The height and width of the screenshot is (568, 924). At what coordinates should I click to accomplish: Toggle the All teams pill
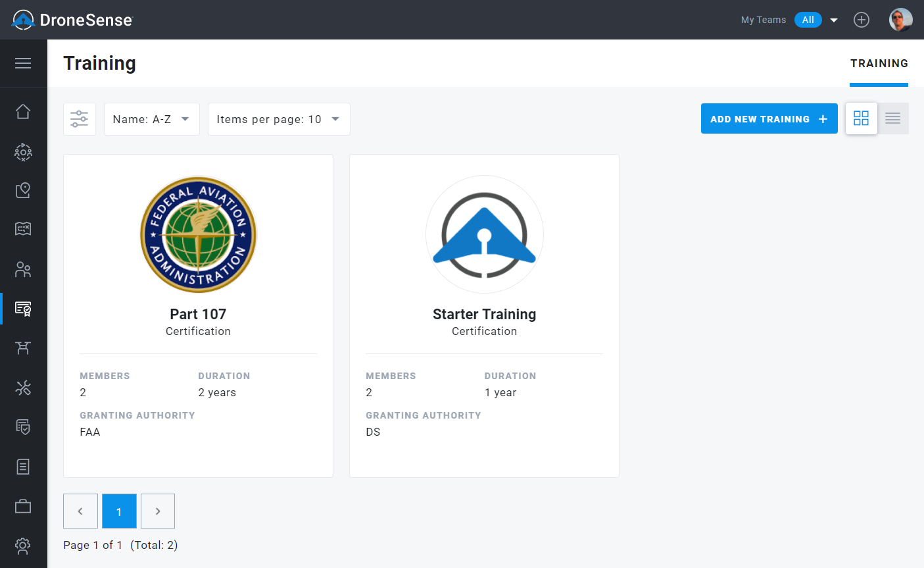(x=808, y=20)
